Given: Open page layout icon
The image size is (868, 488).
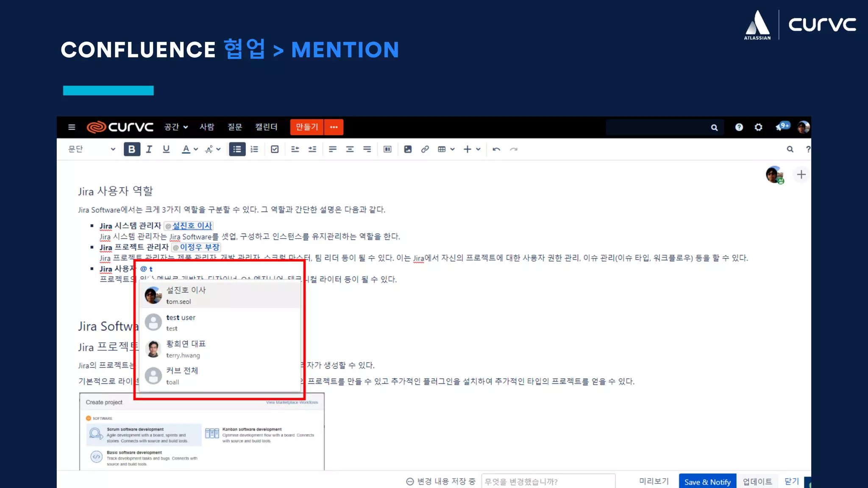Looking at the screenshot, I should click(387, 149).
